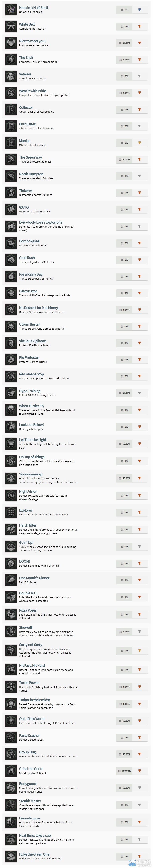
Task: Open the Everybody Loves Explosions trophy title
Action: [x=40, y=222]
